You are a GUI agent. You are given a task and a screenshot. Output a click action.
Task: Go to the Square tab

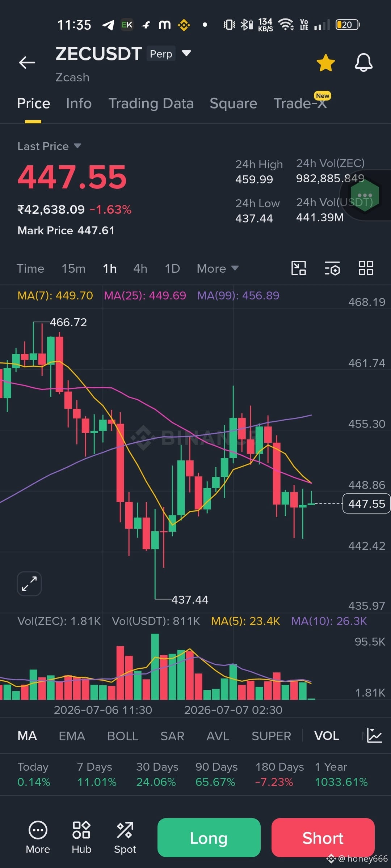tap(234, 103)
